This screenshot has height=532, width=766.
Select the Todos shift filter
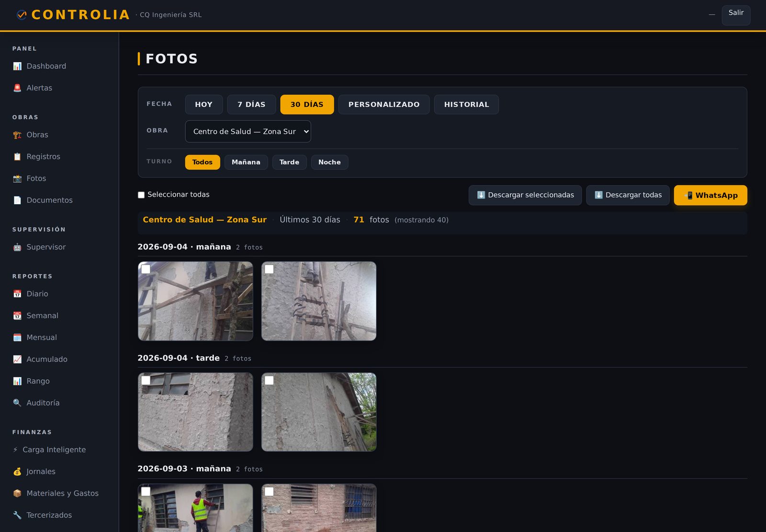203,162
